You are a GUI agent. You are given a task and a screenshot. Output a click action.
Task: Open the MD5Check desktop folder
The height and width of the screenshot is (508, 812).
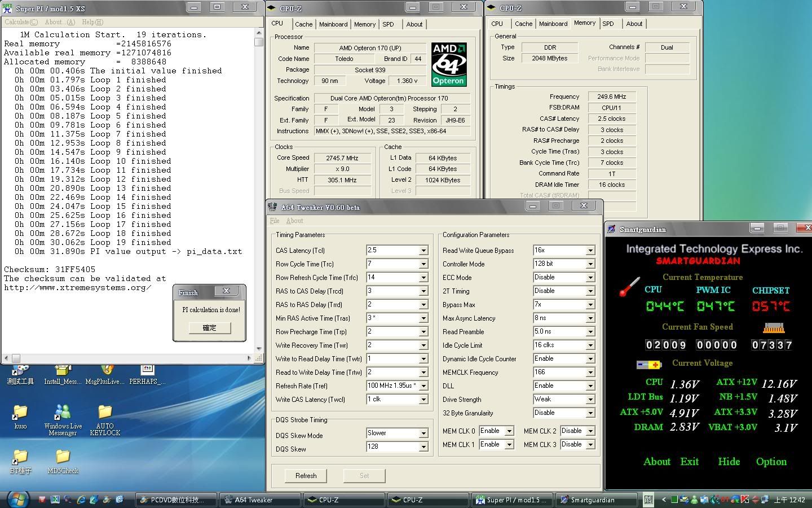63,457
